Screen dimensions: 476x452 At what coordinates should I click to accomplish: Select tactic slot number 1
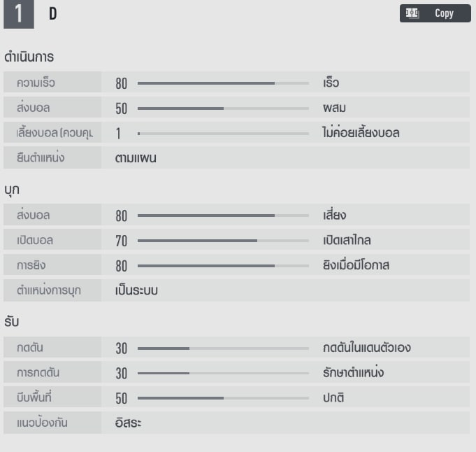click(x=18, y=14)
